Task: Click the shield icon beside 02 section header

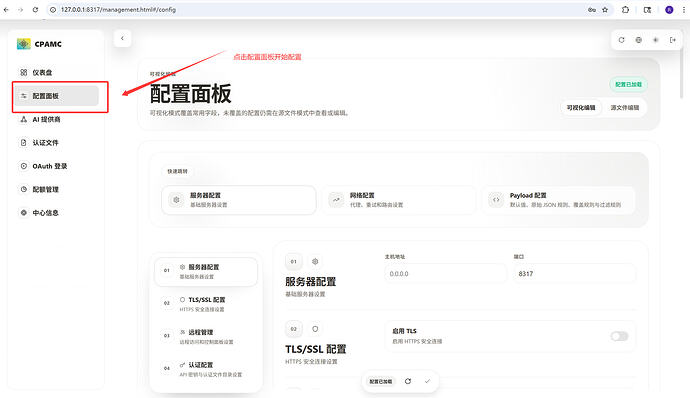Action: pyautogui.click(x=315, y=329)
